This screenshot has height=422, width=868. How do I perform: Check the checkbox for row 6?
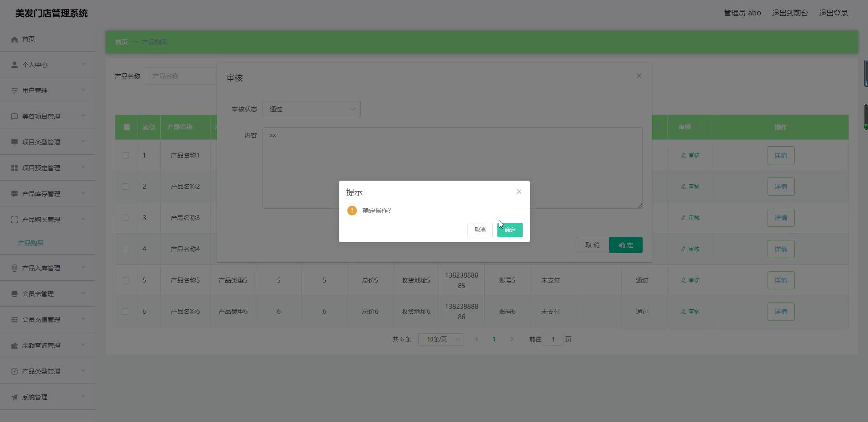click(x=126, y=312)
